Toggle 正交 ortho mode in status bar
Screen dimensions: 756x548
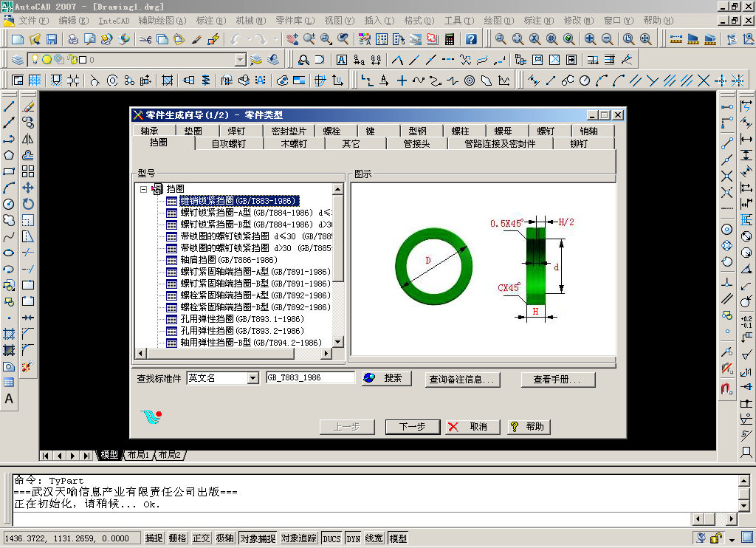tap(201, 538)
